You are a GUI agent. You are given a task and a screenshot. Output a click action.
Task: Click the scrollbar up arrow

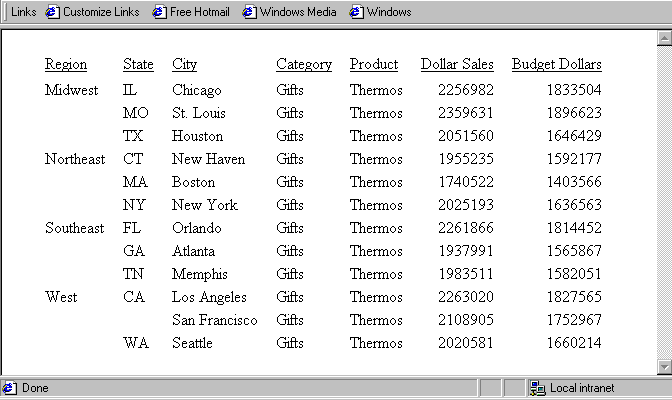tap(664, 38)
